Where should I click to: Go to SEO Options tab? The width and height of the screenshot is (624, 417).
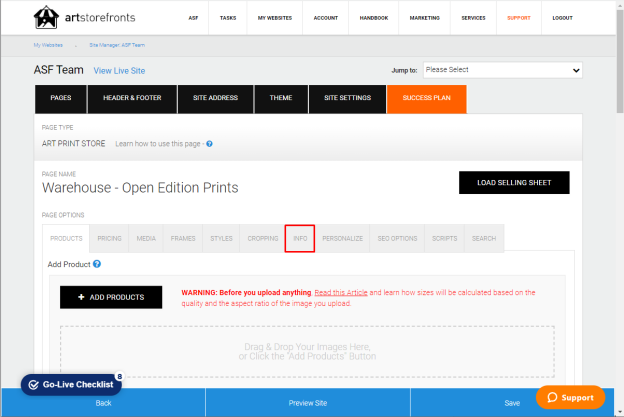[397, 238]
